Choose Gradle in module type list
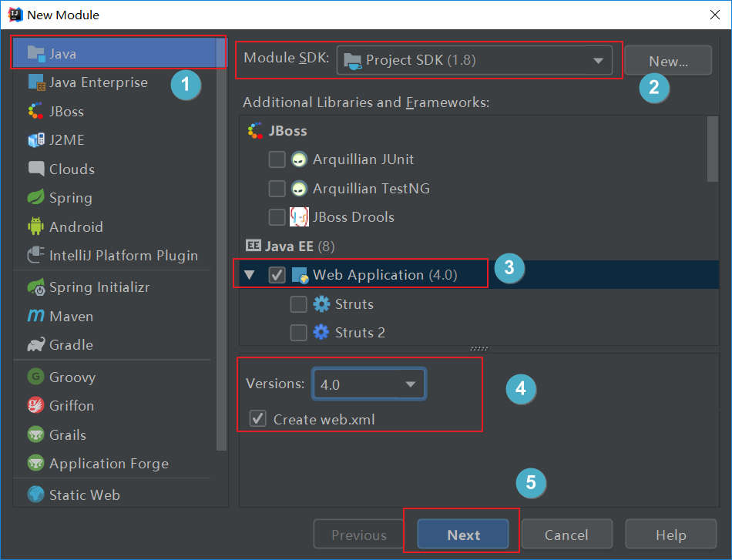This screenshot has width=732, height=560. (x=113, y=344)
